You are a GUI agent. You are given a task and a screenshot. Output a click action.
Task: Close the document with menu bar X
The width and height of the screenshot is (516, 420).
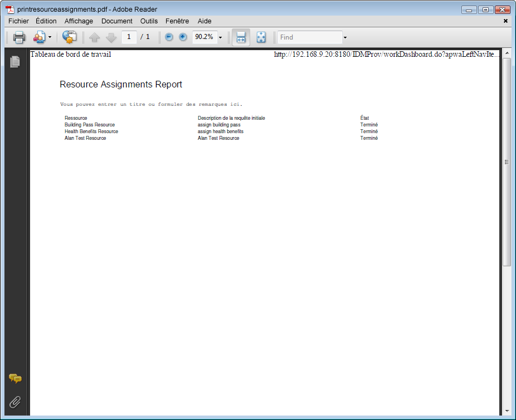point(505,21)
